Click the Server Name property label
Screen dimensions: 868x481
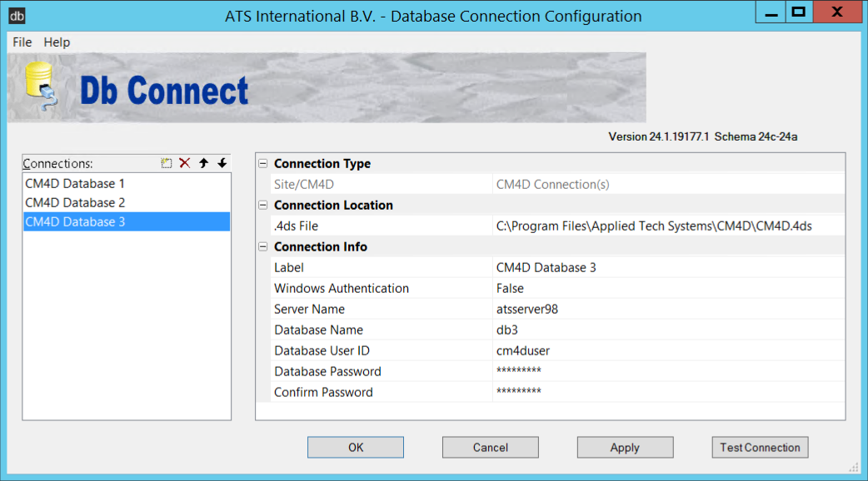pos(309,309)
